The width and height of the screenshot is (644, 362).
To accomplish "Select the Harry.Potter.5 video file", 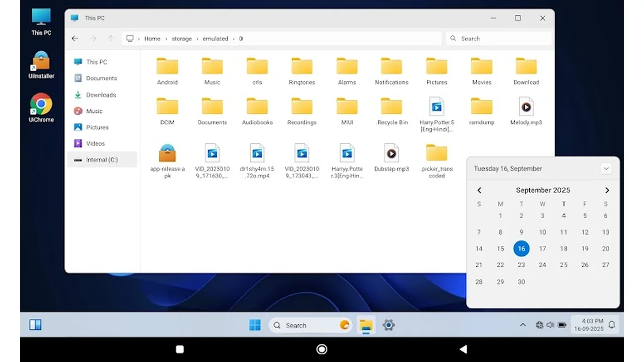I will (436, 115).
